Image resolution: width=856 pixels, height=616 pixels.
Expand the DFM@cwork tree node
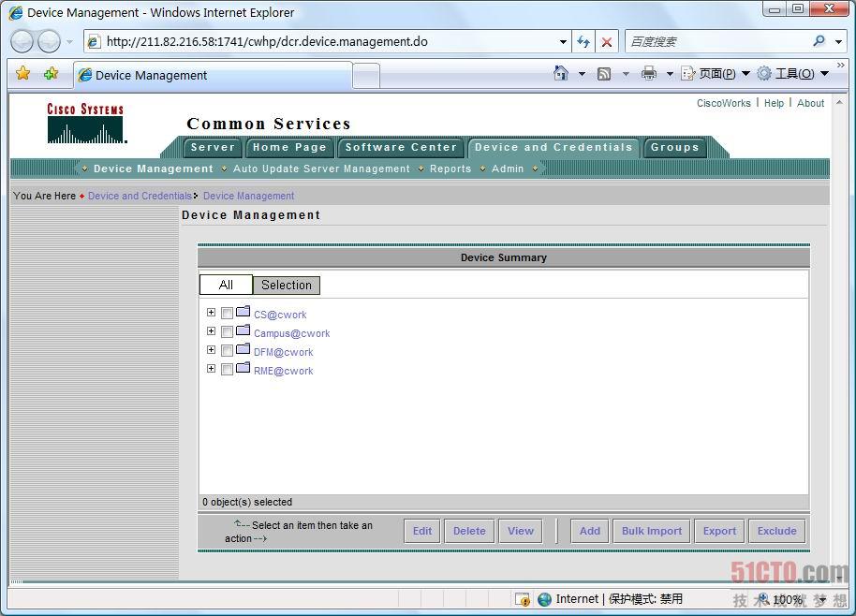tap(212, 350)
